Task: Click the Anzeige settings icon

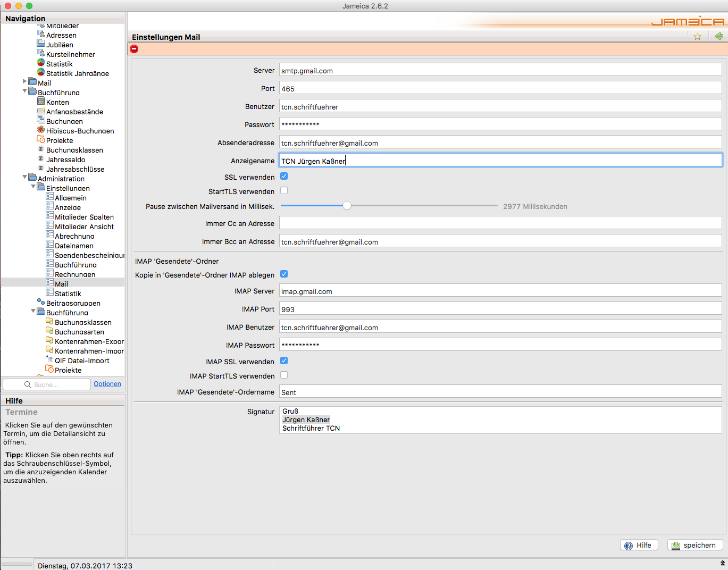Action: [x=49, y=206]
